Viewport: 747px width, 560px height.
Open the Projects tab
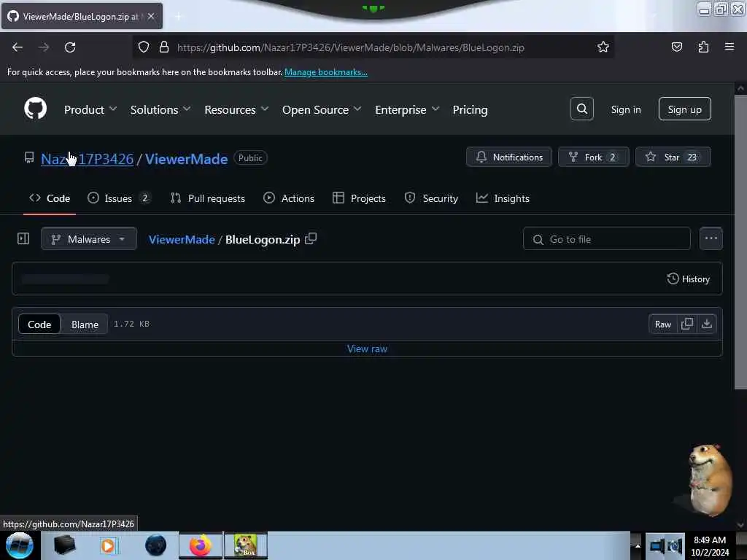point(359,198)
